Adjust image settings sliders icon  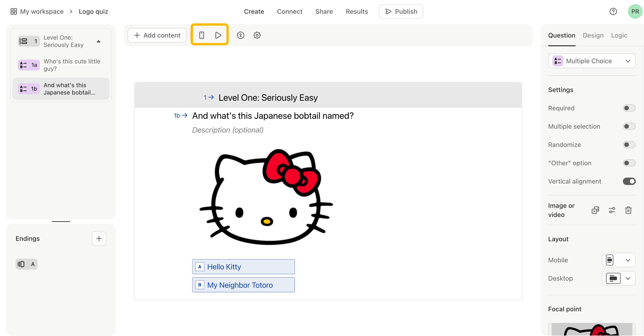coord(612,210)
